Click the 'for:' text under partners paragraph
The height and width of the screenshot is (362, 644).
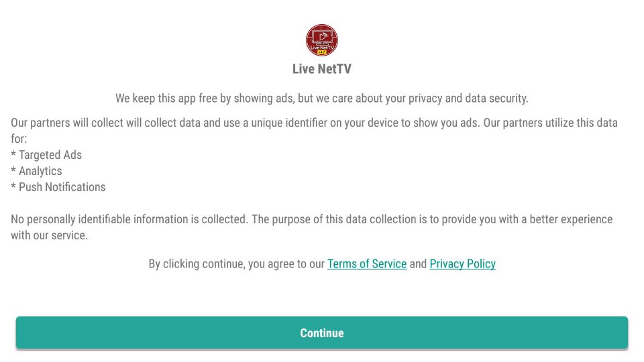19,139
